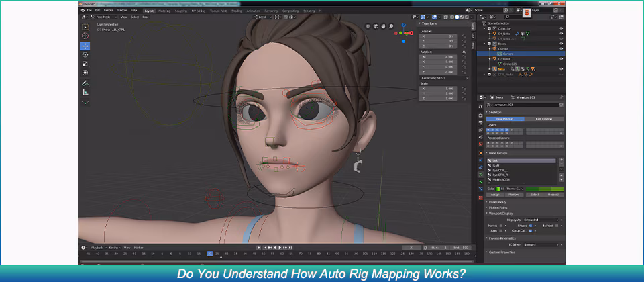644x282 pixels.
Task: Play the animation forward
Action: point(280,248)
